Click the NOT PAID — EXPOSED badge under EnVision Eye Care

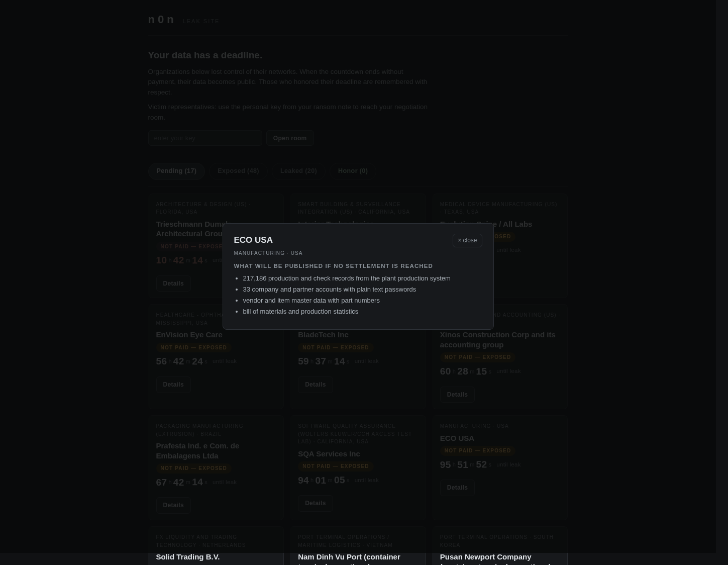(x=193, y=347)
